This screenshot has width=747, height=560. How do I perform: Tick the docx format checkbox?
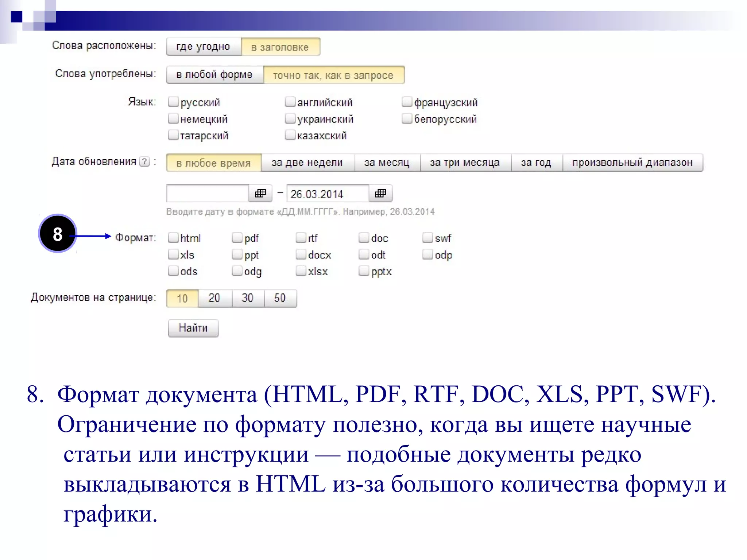coord(301,254)
